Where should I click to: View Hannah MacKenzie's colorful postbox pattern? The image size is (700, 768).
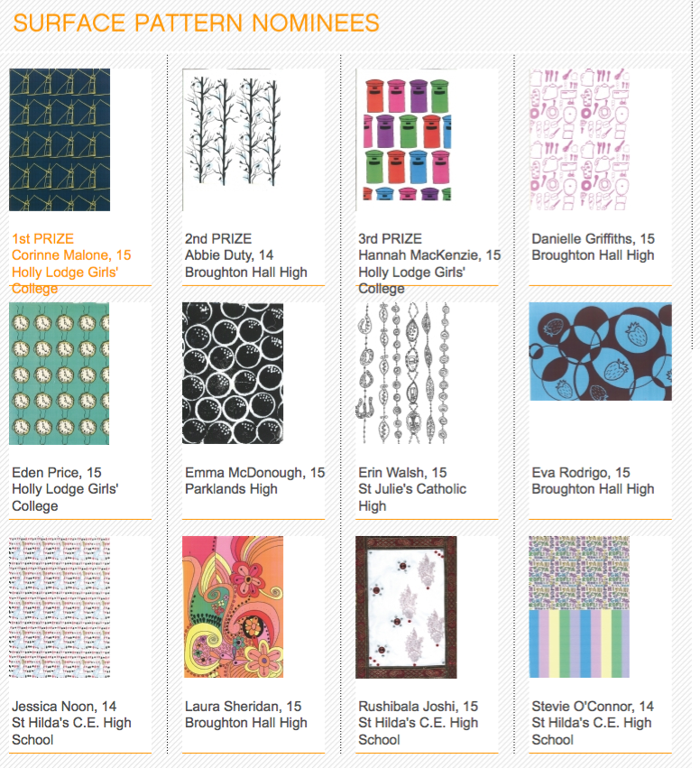tap(404, 140)
